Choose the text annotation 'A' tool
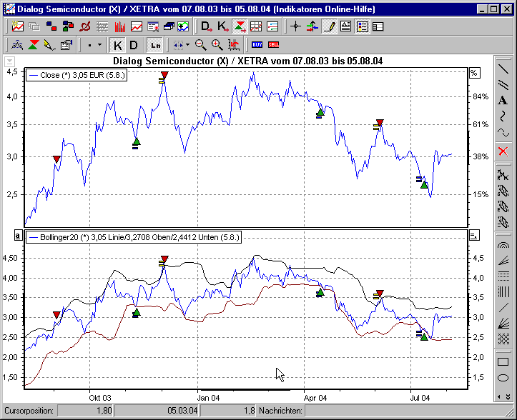This screenshot has height=420, width=517. coord(503,101)
